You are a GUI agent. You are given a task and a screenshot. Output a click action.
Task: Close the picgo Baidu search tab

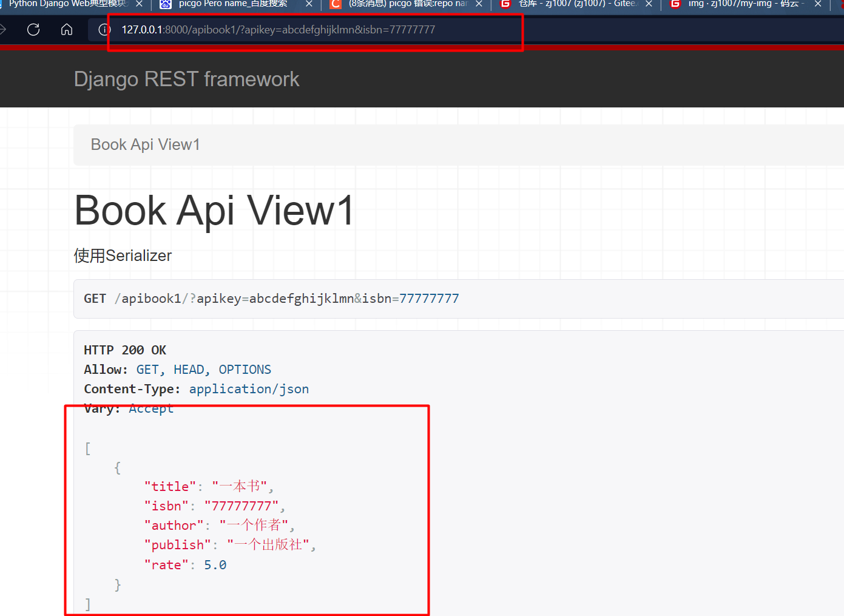pos(309,4)
